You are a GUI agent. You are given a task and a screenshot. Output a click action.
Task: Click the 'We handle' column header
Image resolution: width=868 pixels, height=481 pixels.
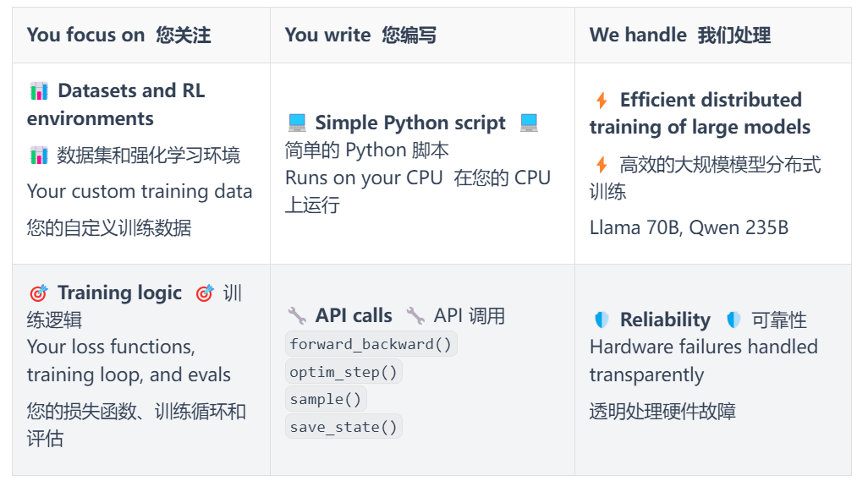click(x=638, y=35)
